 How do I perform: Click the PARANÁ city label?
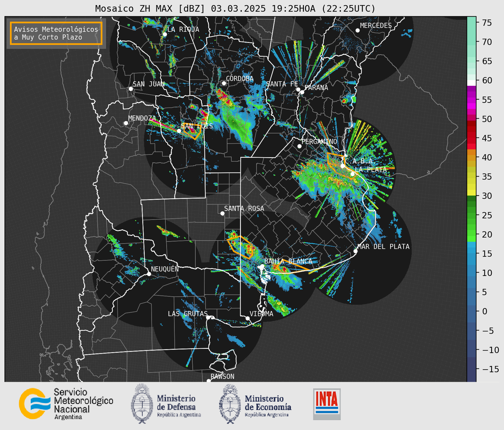[x=316, y=88]
